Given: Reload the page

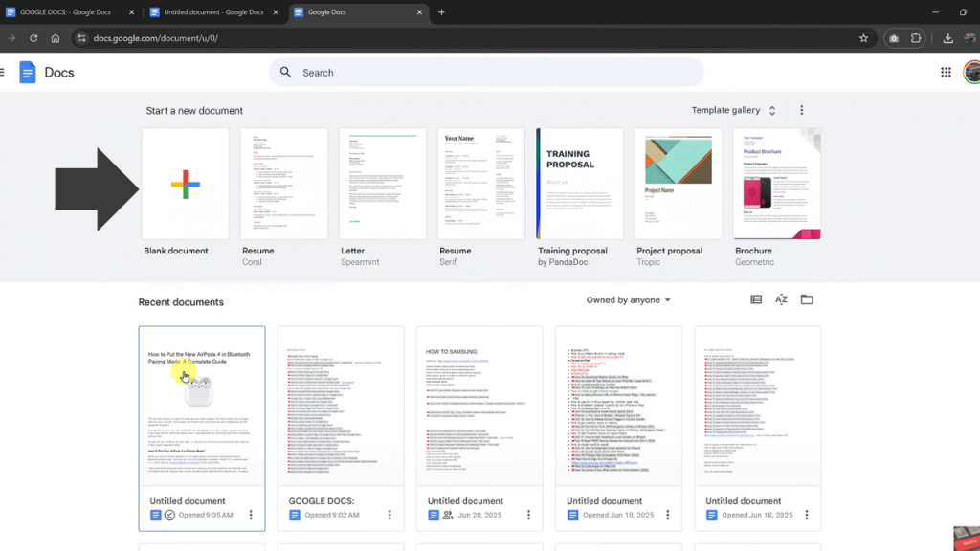Looking at the screenshot, I should [33, 38].
